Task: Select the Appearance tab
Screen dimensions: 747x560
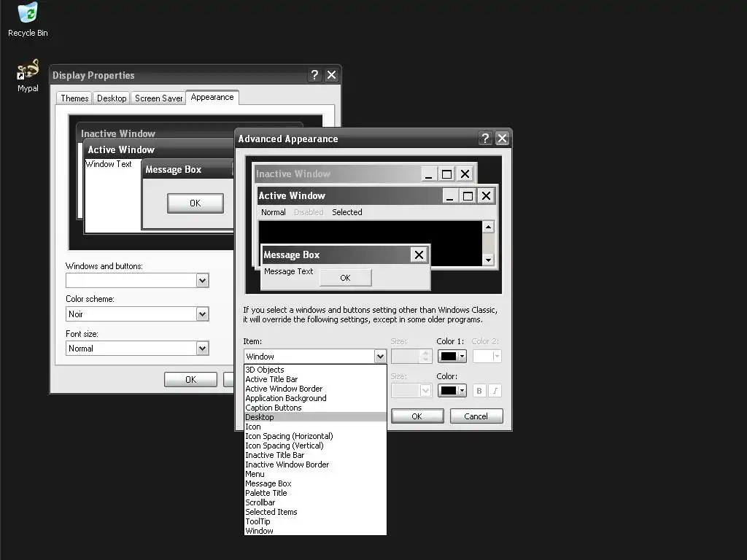Action: coord(212,97)
